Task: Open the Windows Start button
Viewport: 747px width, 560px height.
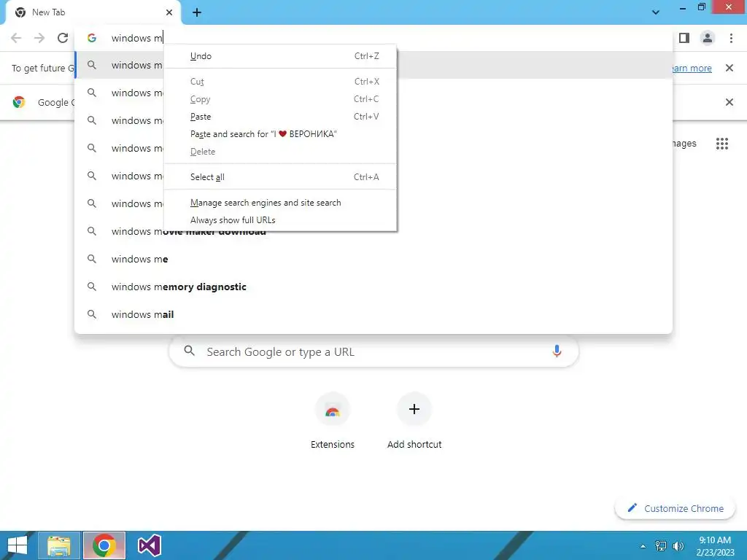Action: coord(18,545)
